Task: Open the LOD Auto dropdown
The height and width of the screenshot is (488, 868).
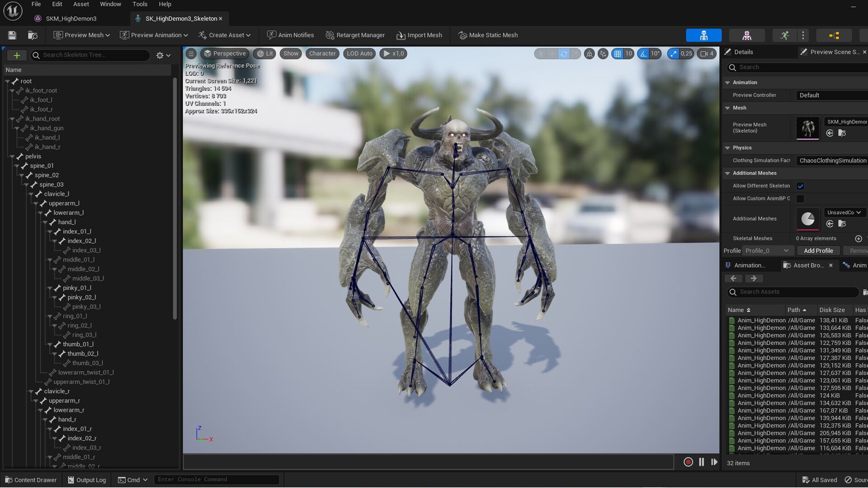Action: pos(359,53)
